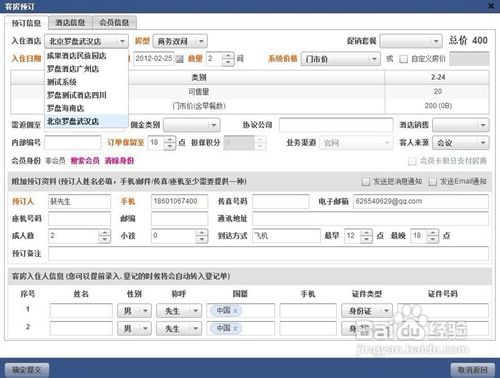The image size is (500, 378).
Task: Open guest row 1 称呼 dropdown
Action: click(179, 311)
